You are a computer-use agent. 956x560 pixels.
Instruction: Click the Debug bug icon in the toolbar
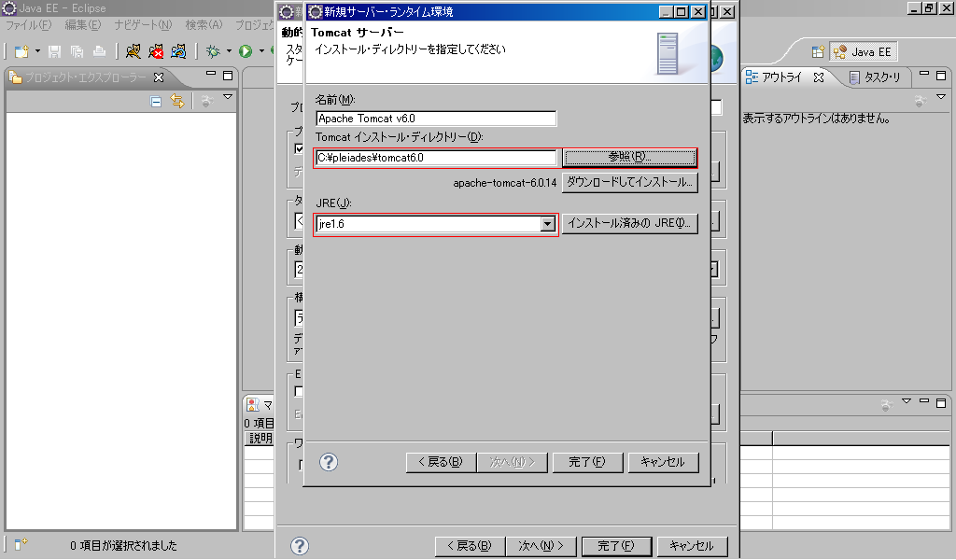(x=213, y=51)
